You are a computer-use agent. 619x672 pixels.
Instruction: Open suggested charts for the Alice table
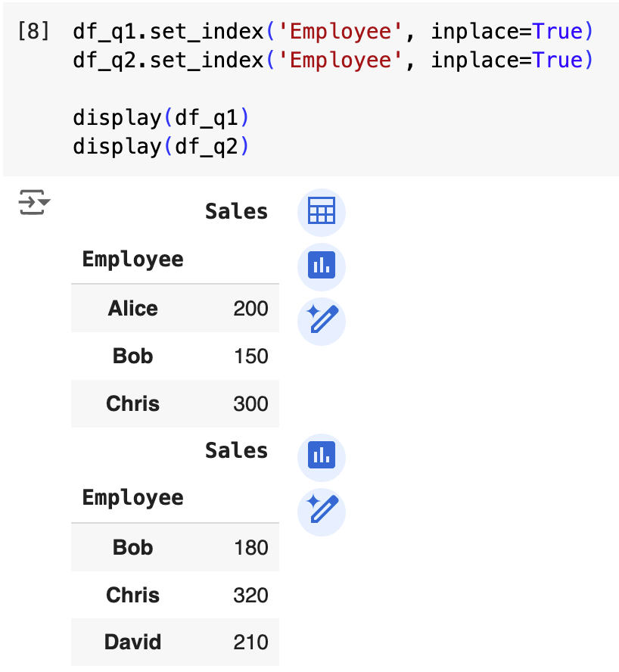(x=322, y=266)
